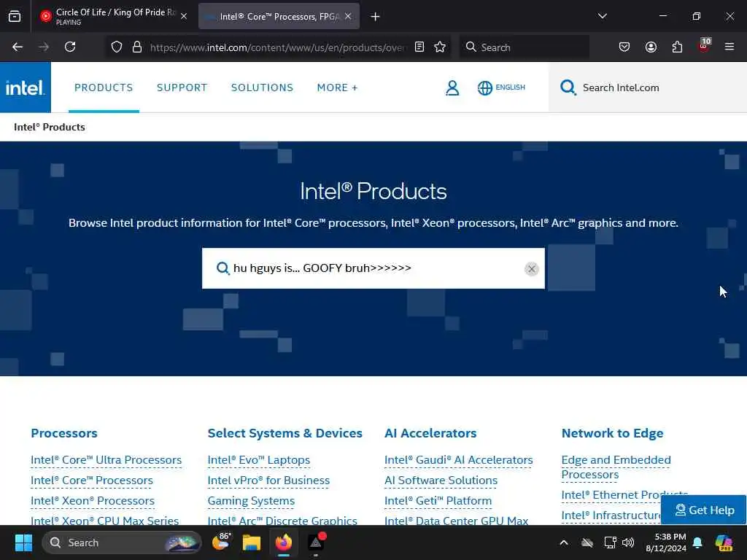747x560 pixels.
Task: Open the Intel Geti Platform link
Action: [438, 501]
